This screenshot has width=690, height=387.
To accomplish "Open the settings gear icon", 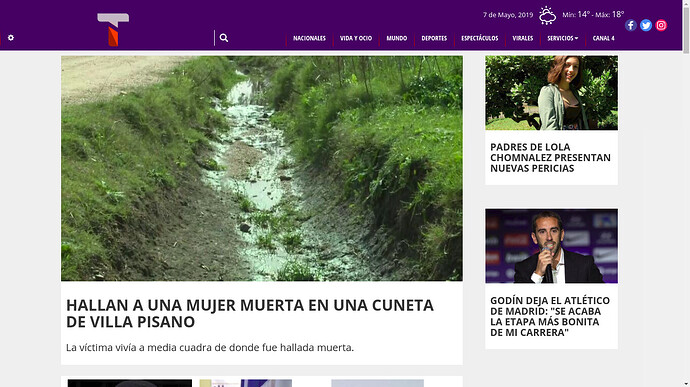I will click(x=11, y=38).
